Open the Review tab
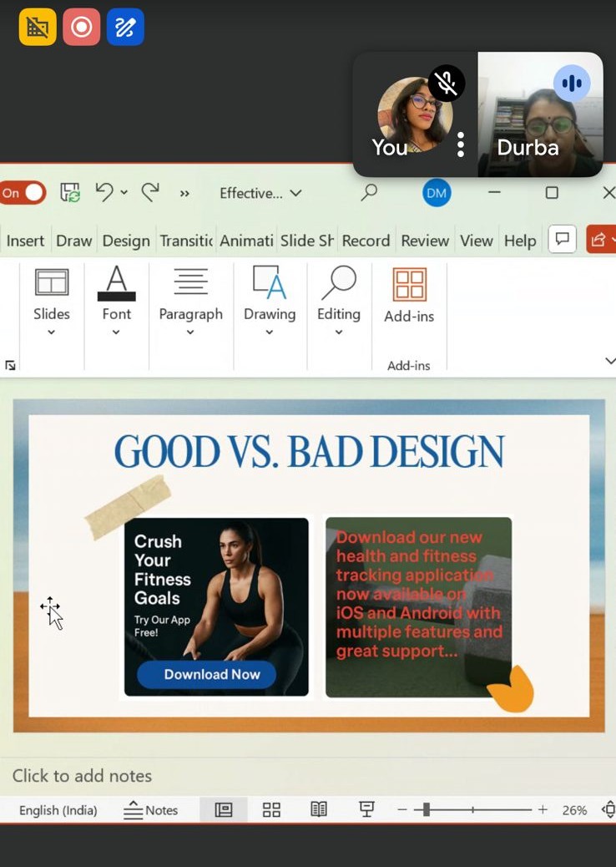 tap(425, 241)
